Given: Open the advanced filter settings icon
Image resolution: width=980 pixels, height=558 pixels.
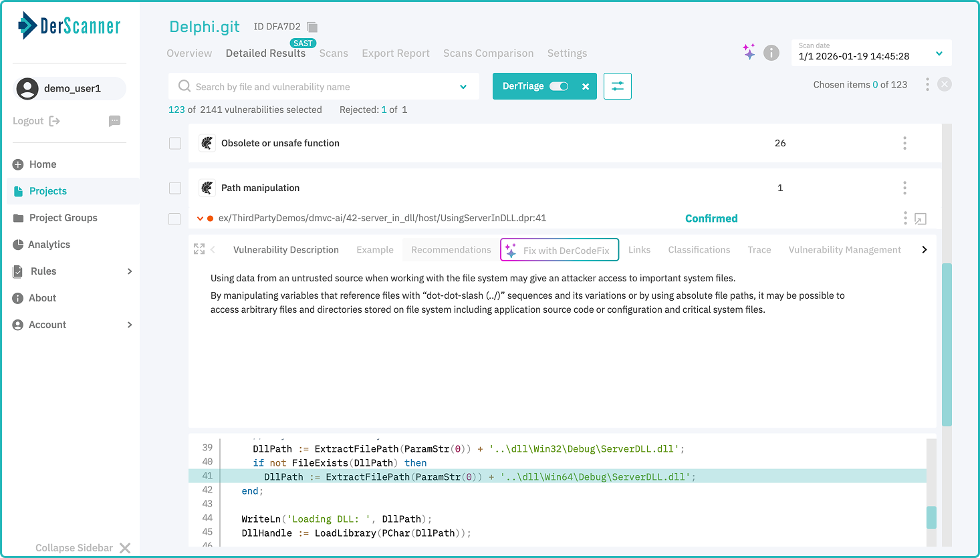Looking at the screenshot, I should (x=617, y=86).
